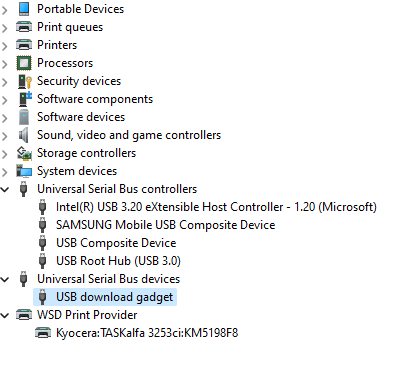
Task: Select USB Root Hub (USB 3.0)
Action: pyautogui.click(x=118, y=261)
